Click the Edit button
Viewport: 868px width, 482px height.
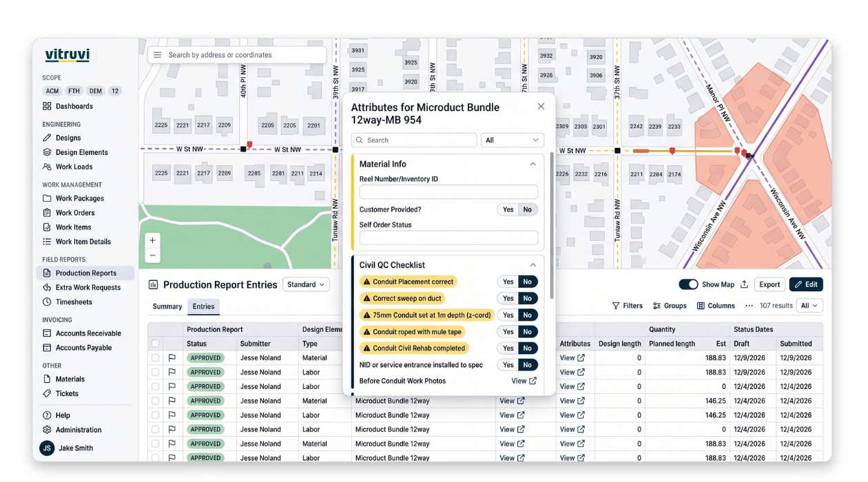pos(806,284)
